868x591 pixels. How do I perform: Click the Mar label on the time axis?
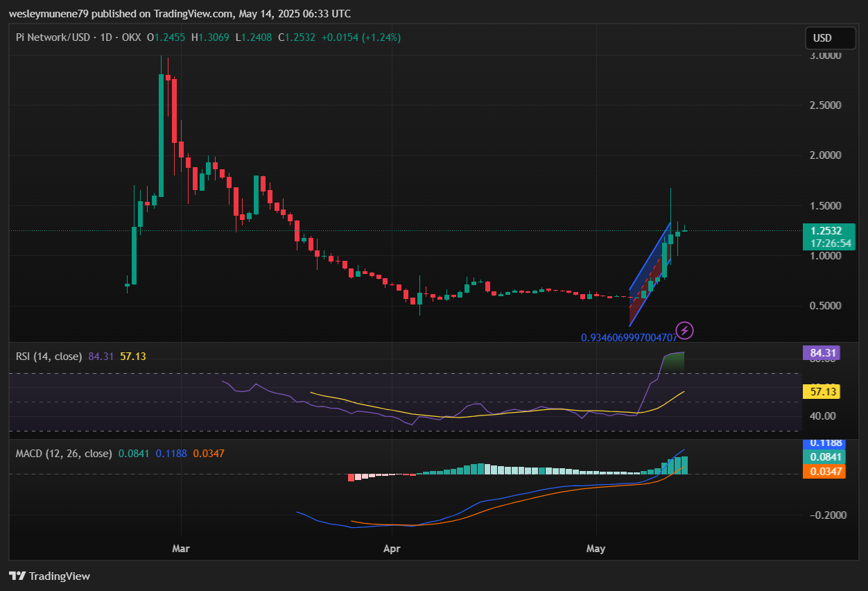coord(180,549)
